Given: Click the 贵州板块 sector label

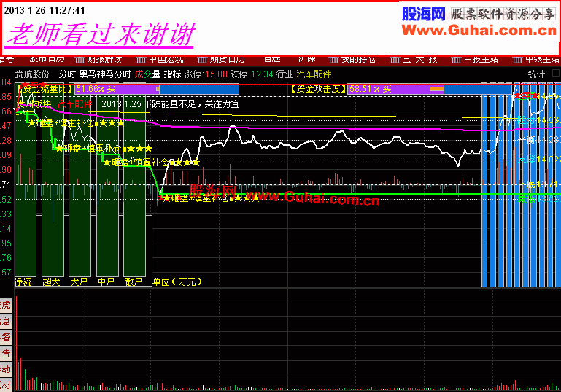Looking at the screenshot, I should coord(34,104).
